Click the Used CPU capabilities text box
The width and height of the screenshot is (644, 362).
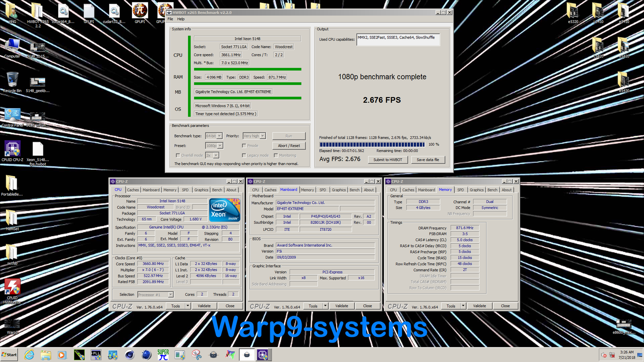pos(398,40)
